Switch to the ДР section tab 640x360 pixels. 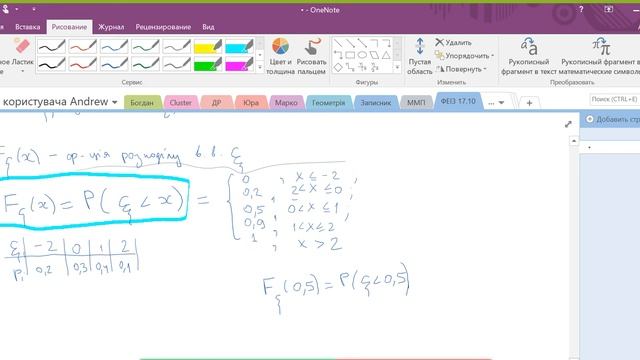pos(216,103)
